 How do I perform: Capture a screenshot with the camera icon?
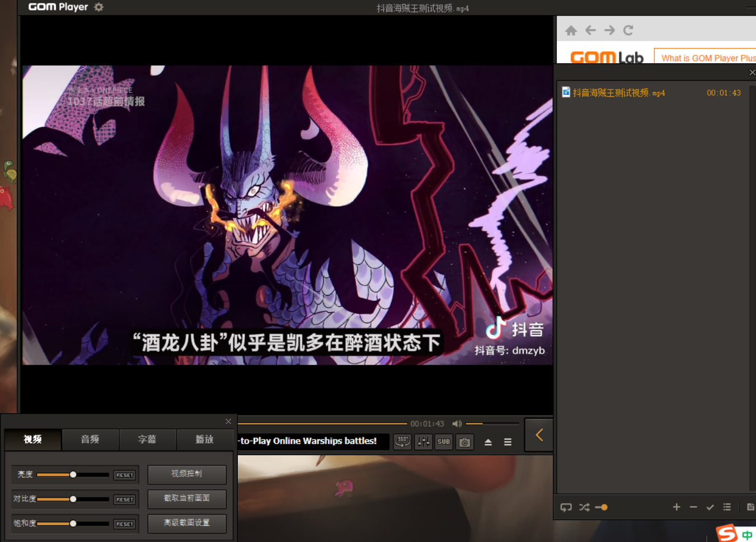click(464, 442)
